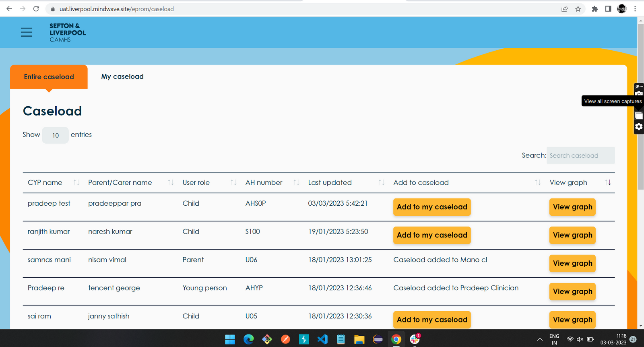View graph for samnas mani

click(572, 263)
